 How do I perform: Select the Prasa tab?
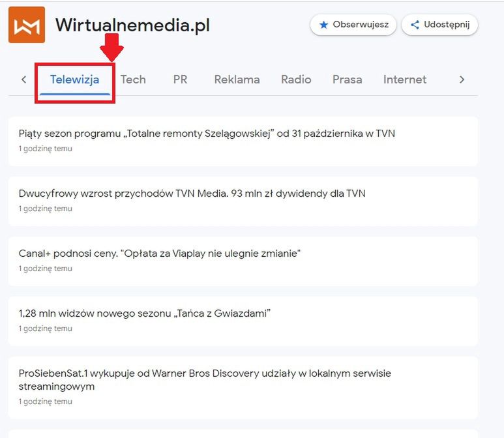point(347,80)
